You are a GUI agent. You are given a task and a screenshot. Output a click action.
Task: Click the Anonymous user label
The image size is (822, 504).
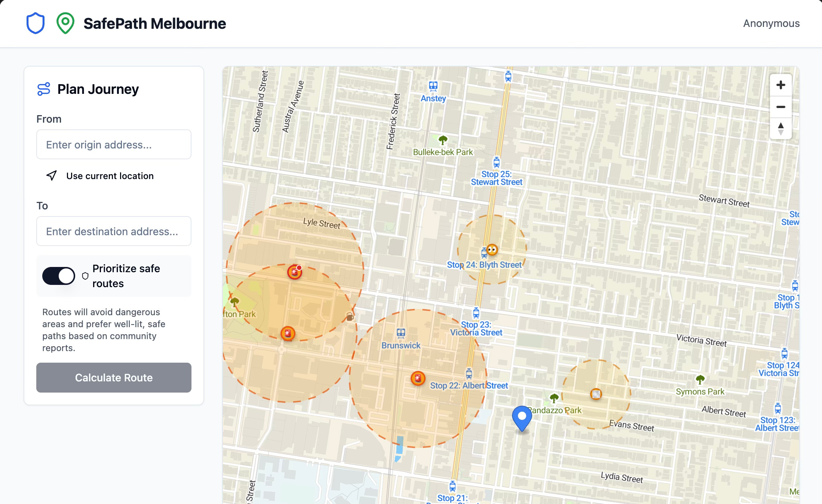pyautogui.click(x=771, y=23)
